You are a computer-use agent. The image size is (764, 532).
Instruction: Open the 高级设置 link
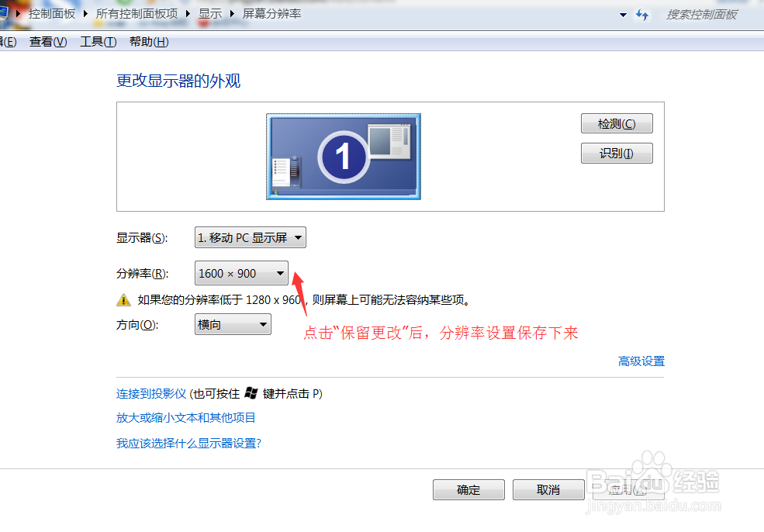click(641, 361)
